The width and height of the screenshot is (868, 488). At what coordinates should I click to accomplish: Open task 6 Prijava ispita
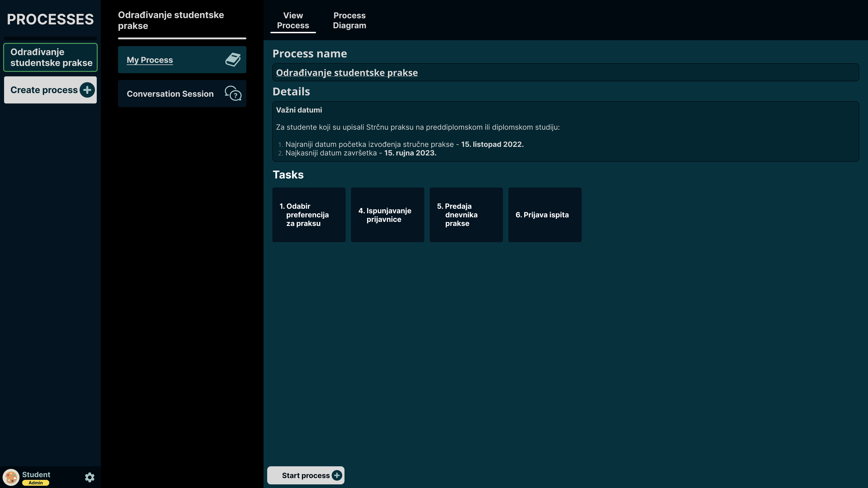click(x=545, y=215)
